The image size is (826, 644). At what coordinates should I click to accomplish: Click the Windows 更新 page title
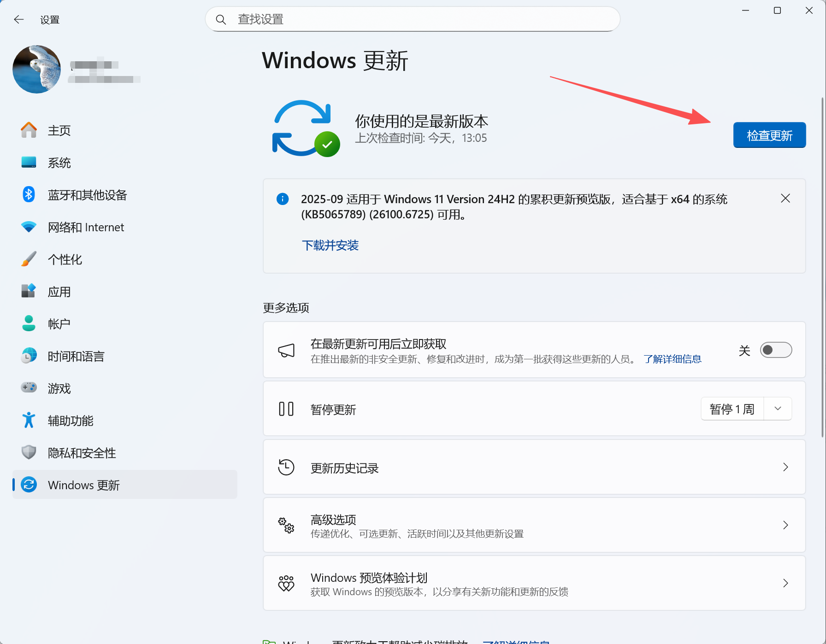point(335,60)
